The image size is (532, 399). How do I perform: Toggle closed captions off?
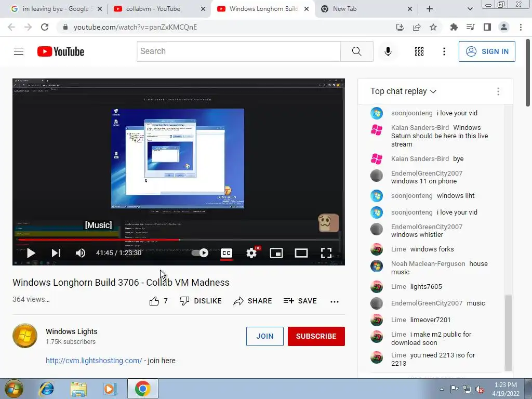pos(227,253)
